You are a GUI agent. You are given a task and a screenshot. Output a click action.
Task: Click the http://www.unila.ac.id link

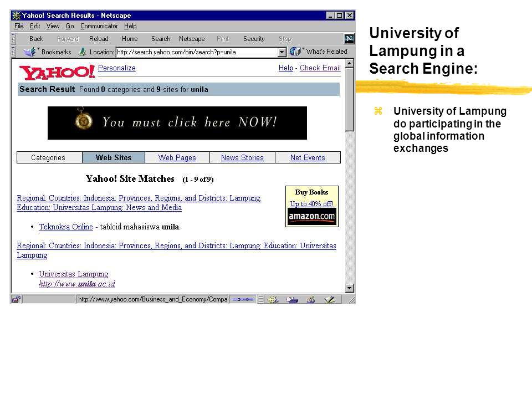(77, 284)
